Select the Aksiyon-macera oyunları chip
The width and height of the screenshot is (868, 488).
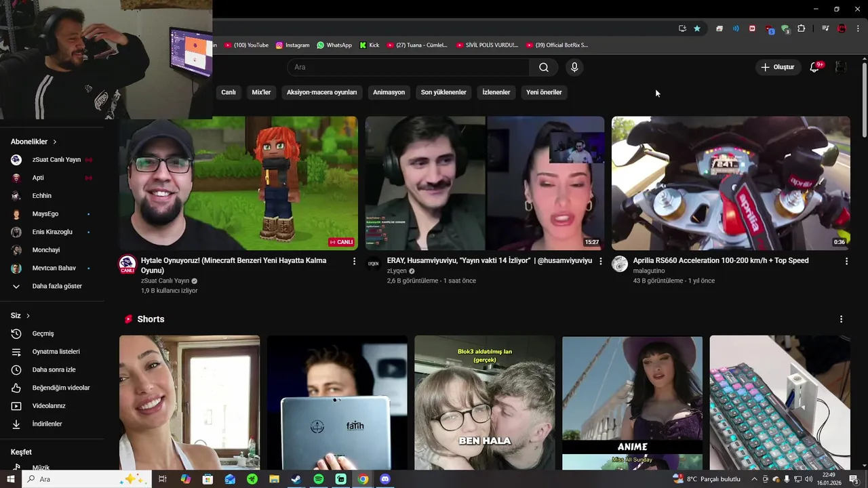point(321,92)
